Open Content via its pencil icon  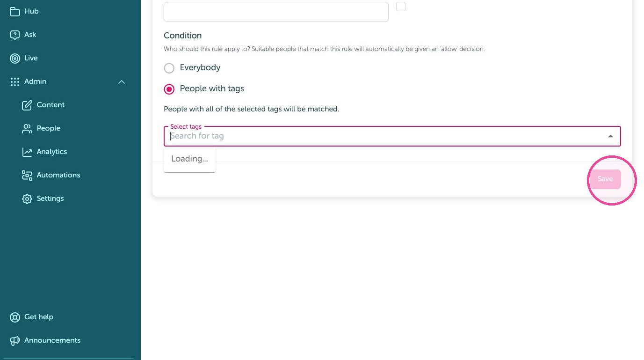pyautogui.click(x=27, y=105)
